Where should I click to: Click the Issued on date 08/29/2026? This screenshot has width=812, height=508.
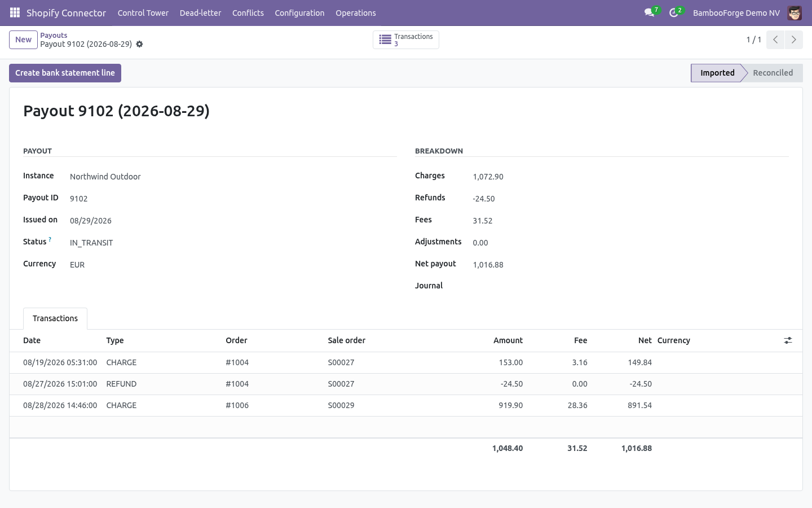click(91, 221)
